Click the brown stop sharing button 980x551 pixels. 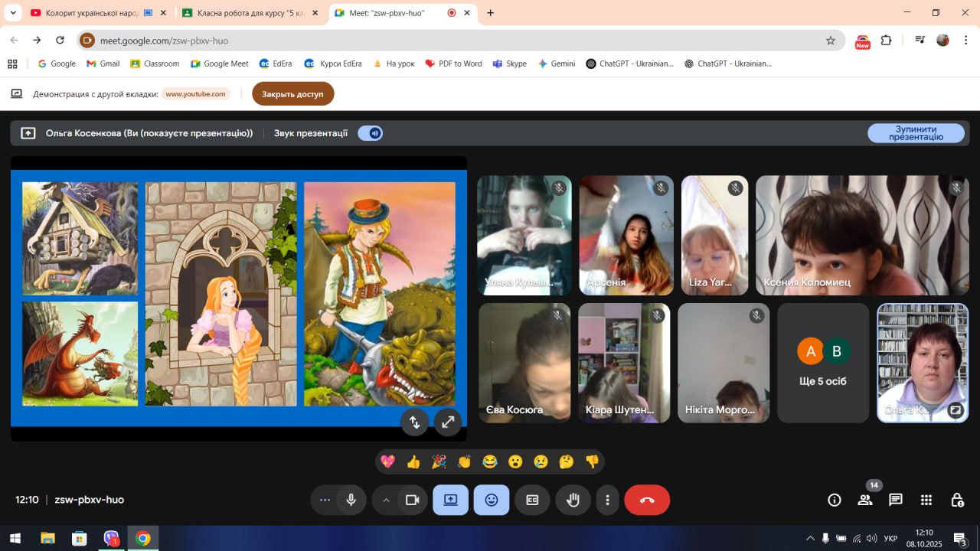[x=292, y=94]
